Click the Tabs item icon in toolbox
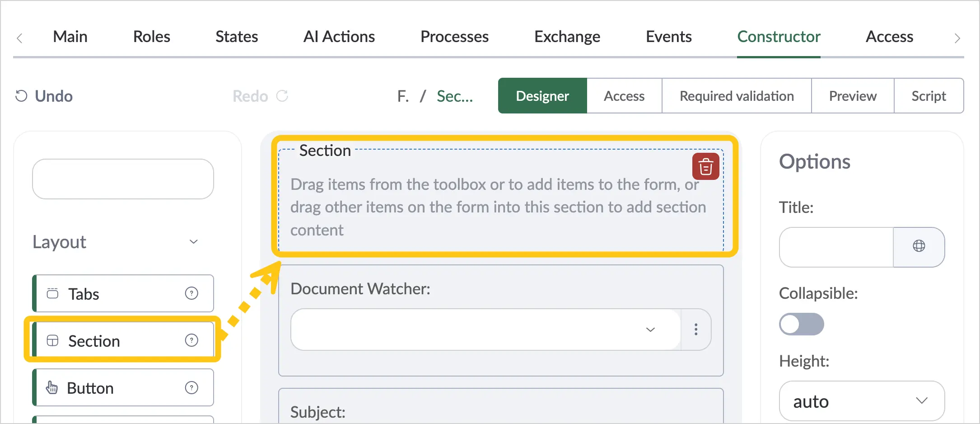The width and height of the screenshot is (980, 424). 53,293
